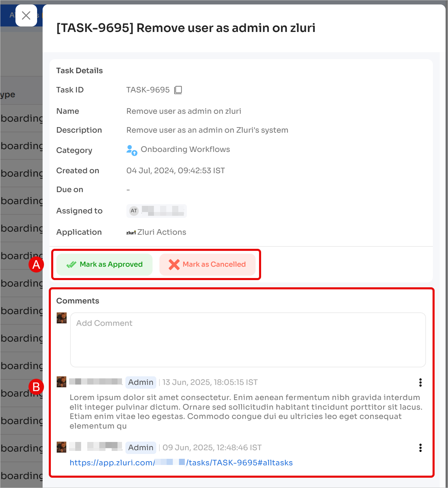Mark the task as Cancelled
The height and width of the screenshot is (488, 448).
207,264
